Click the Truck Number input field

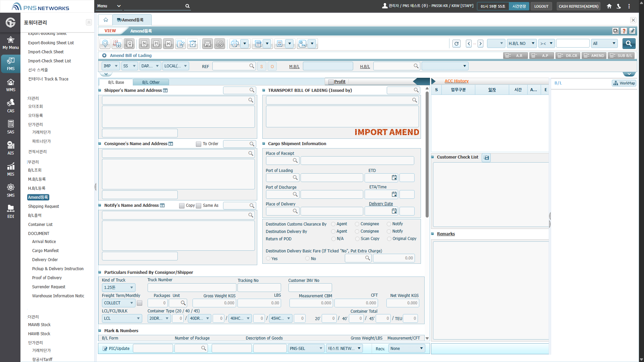pyautogui.click(x=192, y=288)
